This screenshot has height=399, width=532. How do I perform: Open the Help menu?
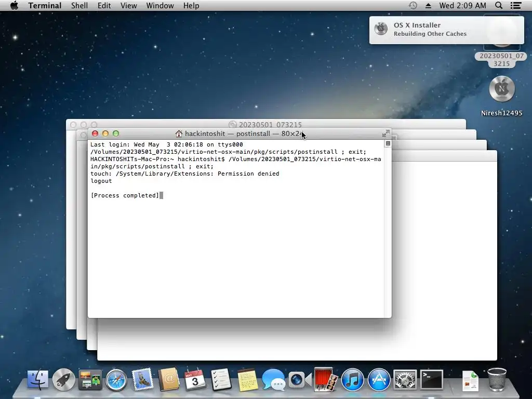click(191, 5)
